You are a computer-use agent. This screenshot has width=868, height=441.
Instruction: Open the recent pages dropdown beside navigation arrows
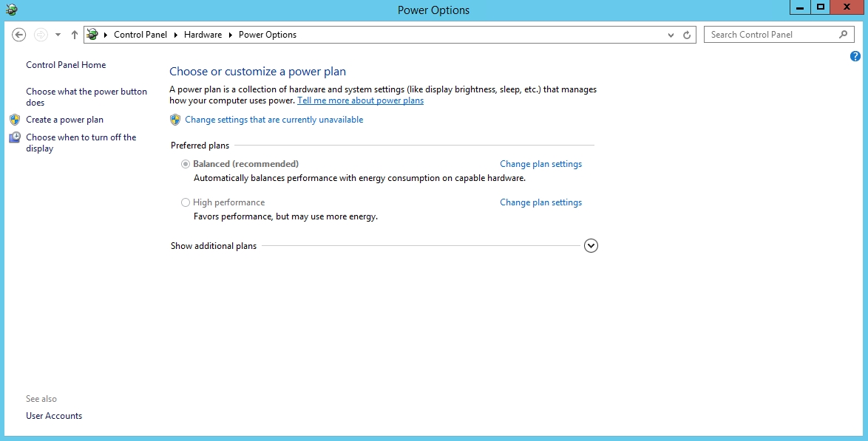pos(58,34)
